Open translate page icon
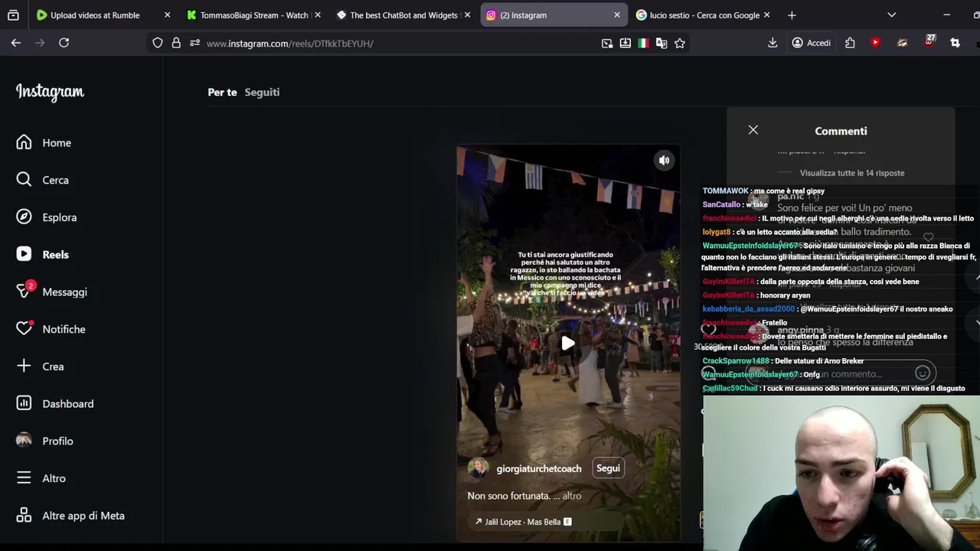Screen dimensions: 980x551 click(x=661, y=44)
